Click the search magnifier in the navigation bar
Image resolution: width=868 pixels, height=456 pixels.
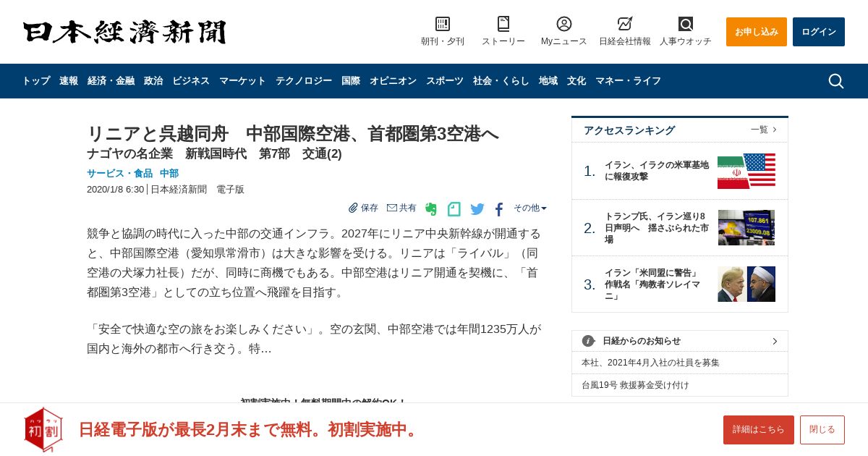(x=836, y=81)
